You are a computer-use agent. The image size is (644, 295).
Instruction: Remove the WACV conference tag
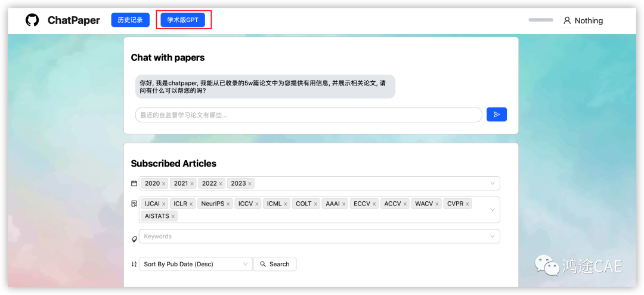[x=437, y=204]
